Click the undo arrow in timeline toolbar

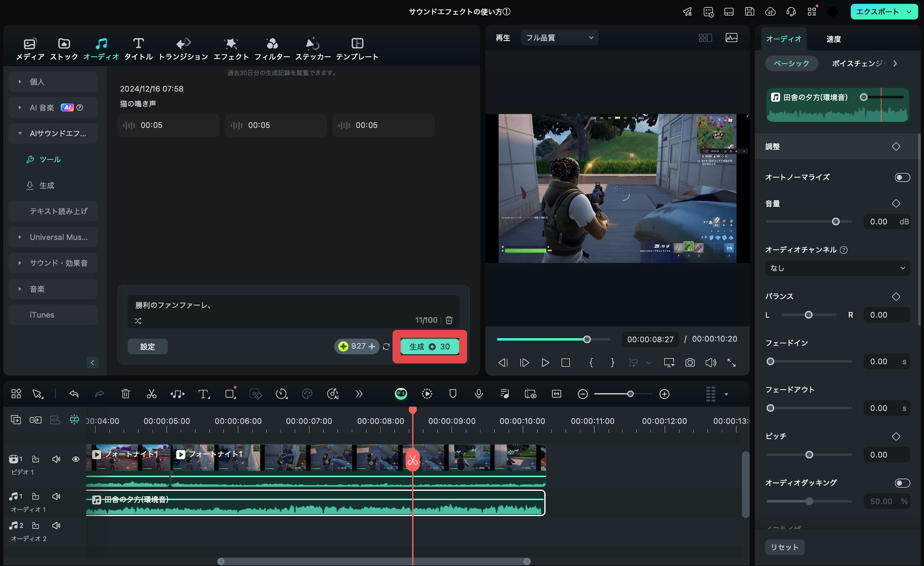74,393
